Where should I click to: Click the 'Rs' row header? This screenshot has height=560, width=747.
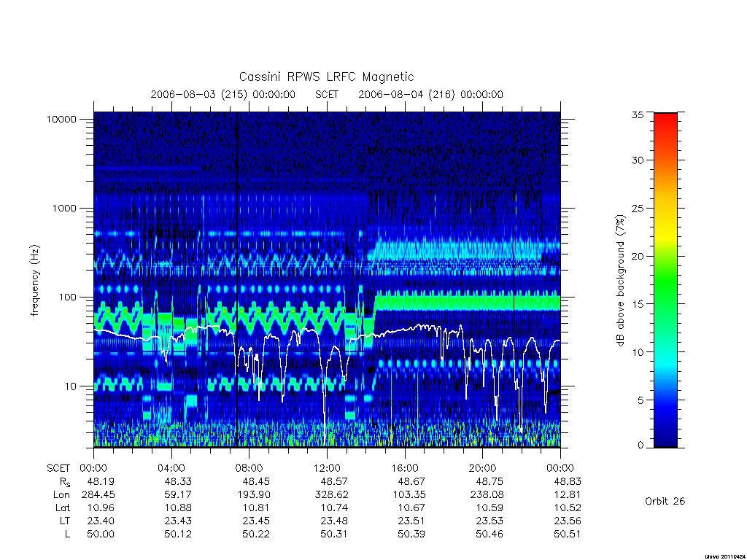[x=65, y=482]
